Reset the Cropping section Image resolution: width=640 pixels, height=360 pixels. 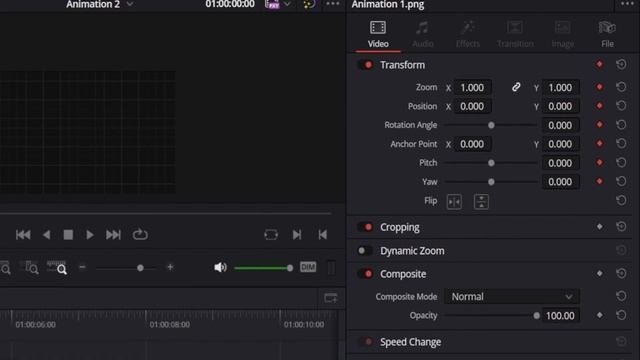point(621,227)
